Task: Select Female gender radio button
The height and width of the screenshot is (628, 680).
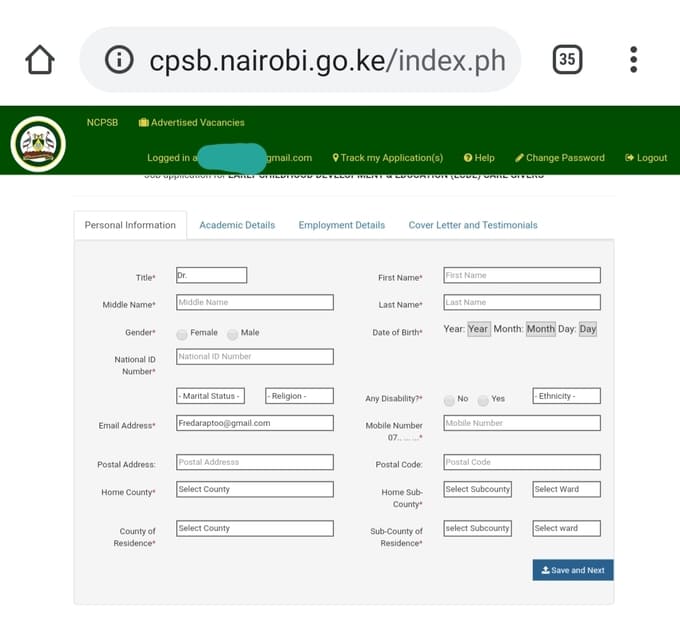Action: [x=182, y=334]
